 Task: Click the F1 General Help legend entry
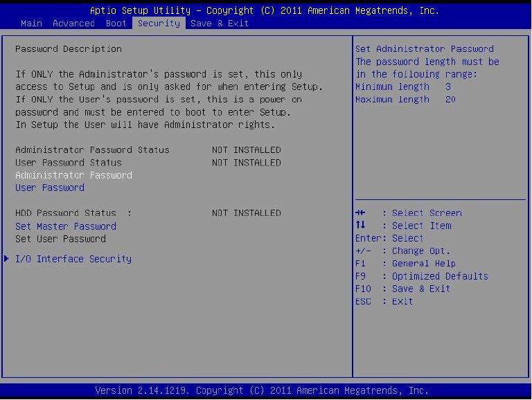[405, 264]
